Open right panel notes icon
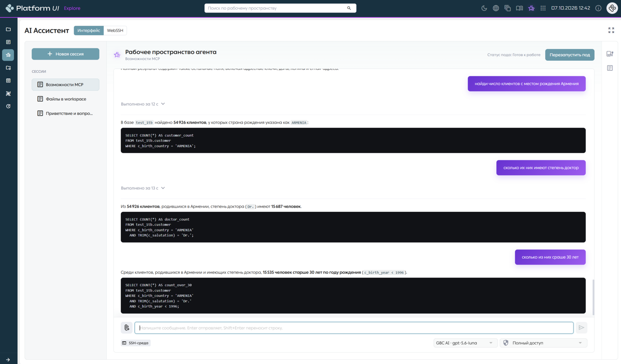The height and width of the screenshot is (364, 621). point(610,68)
